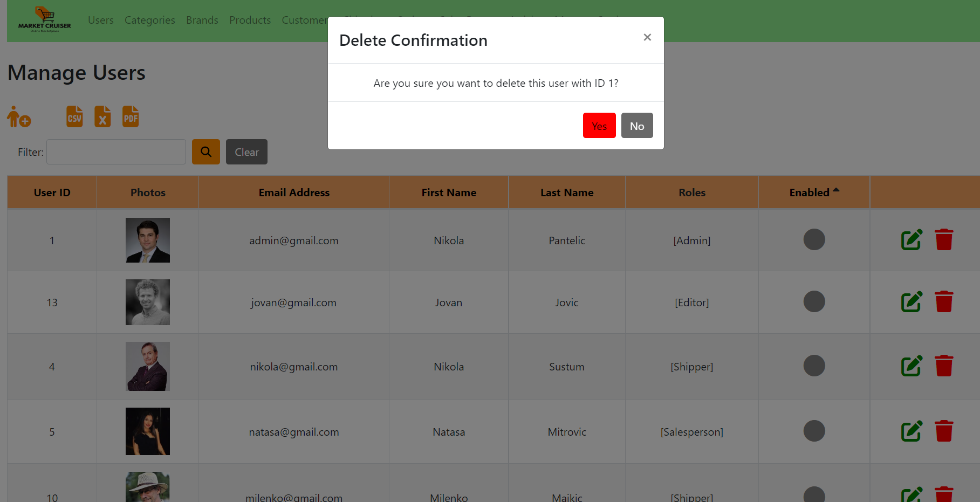This screenshot has height=502, width=980.
Task: Edit user nikola@gmail.com
Action: click(x=912, y=366)
